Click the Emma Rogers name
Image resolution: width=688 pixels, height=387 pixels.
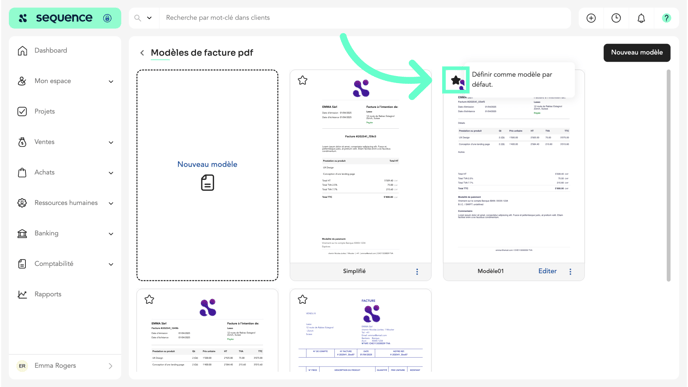tap(55, 366)
